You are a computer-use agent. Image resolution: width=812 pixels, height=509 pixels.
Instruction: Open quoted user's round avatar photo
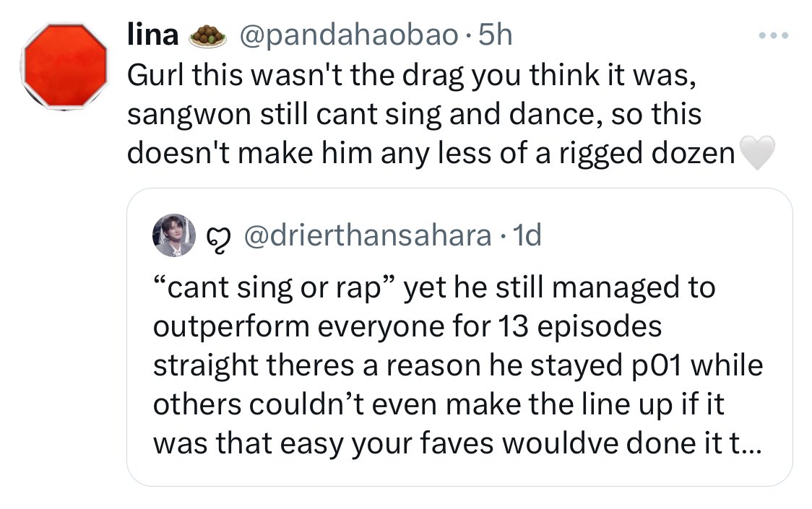click(175, 235)
